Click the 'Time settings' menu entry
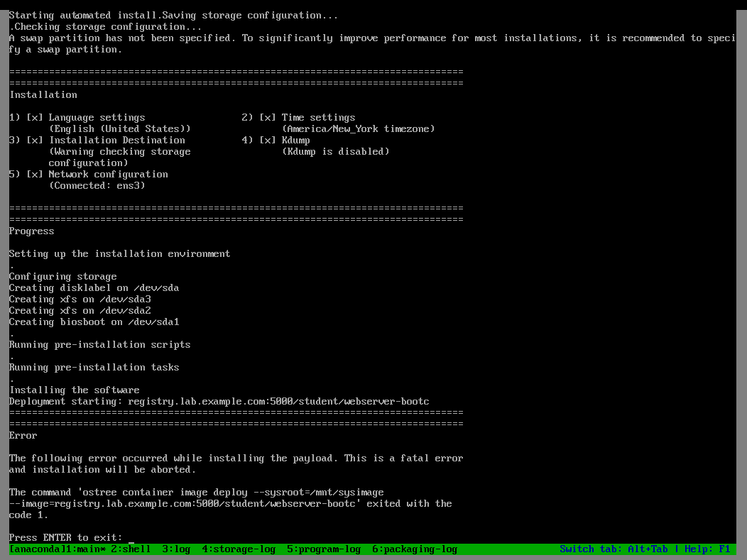 [318, 118]
